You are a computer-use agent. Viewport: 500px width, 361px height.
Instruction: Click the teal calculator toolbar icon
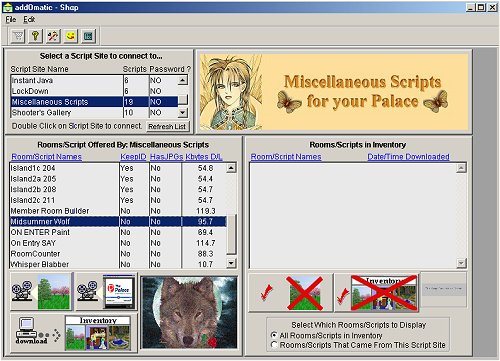coord(88,36)
